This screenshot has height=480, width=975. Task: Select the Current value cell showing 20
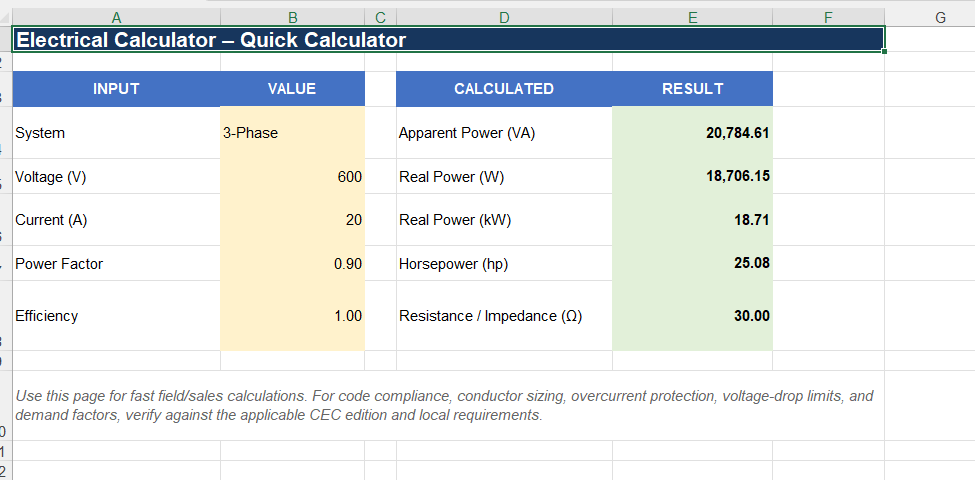[292, 219]
